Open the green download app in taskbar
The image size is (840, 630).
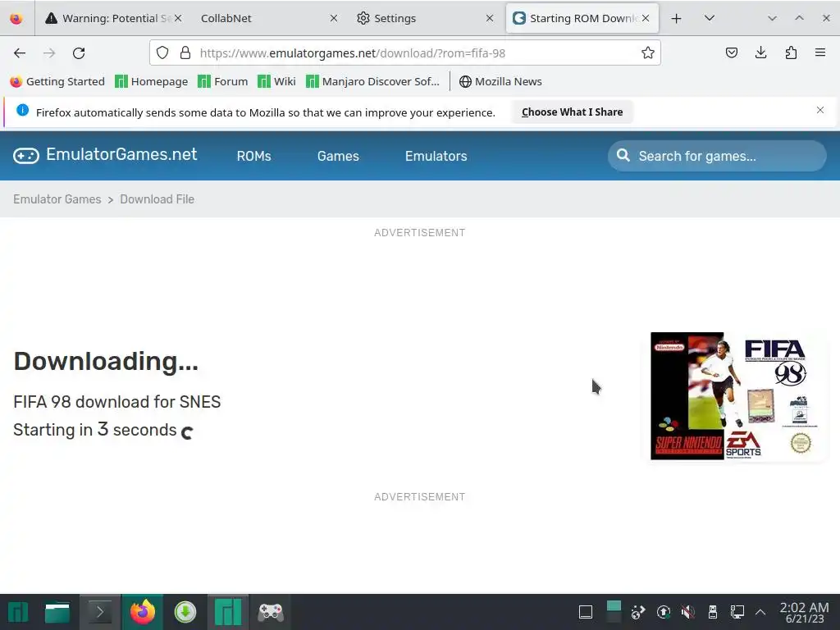pos(185,612)
